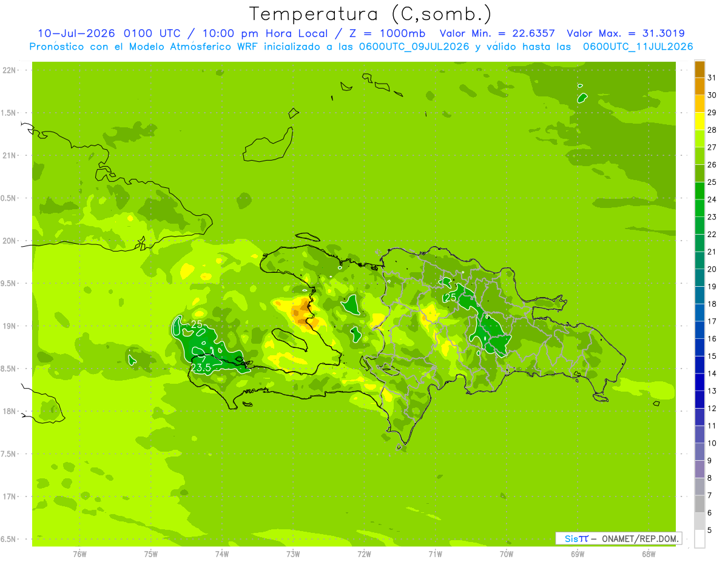Pick the legend swatch between 26 and 27
This screenshot has width=728, height=562.
pos(699,156)
